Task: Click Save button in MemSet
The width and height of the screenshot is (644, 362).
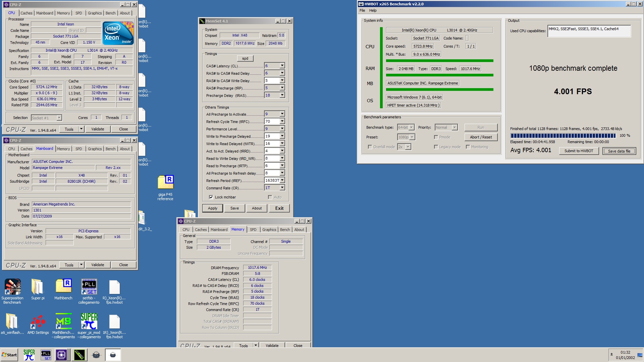Action: click(235, 208)
